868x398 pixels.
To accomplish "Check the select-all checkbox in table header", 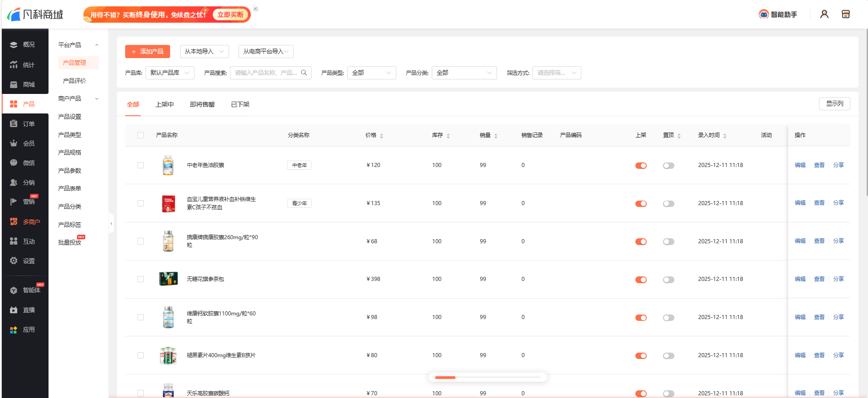I will (x=141, y=135).
